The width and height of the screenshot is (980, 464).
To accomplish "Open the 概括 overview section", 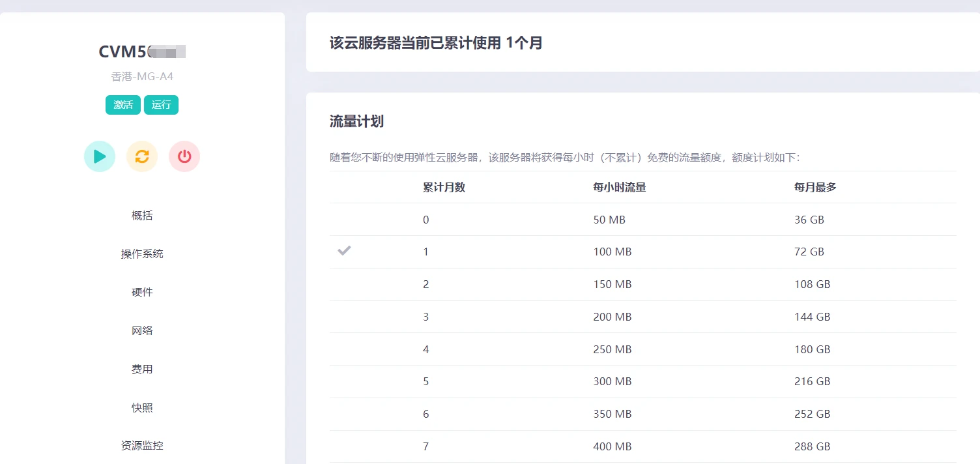I will click(142, 216).
